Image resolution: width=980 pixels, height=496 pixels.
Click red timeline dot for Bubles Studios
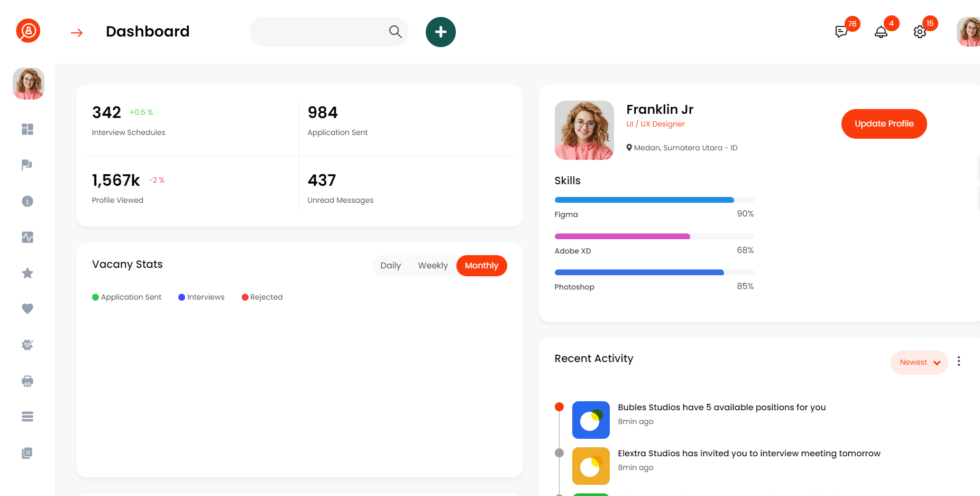click(x=559, y=407)
